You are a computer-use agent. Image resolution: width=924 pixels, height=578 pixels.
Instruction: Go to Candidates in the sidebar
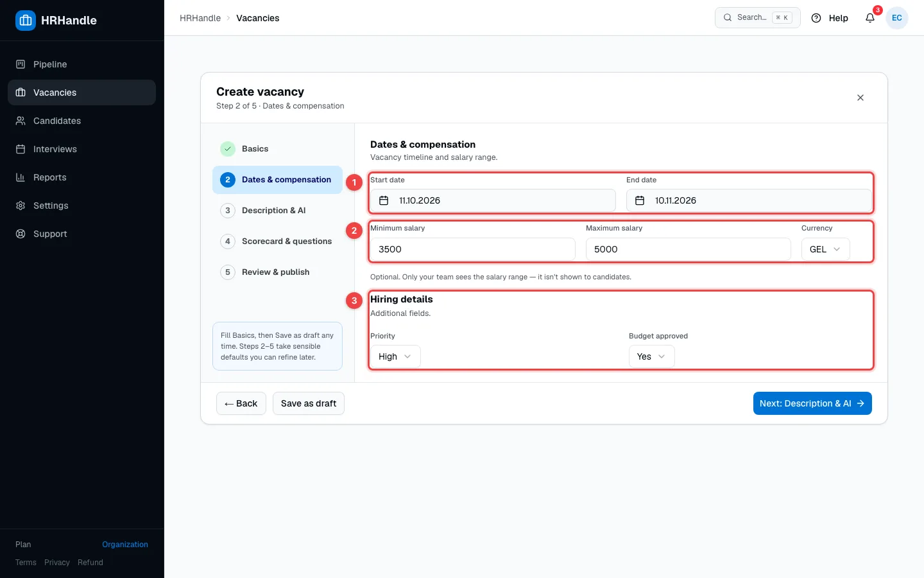pyautogui.click(x=81, y=121)
